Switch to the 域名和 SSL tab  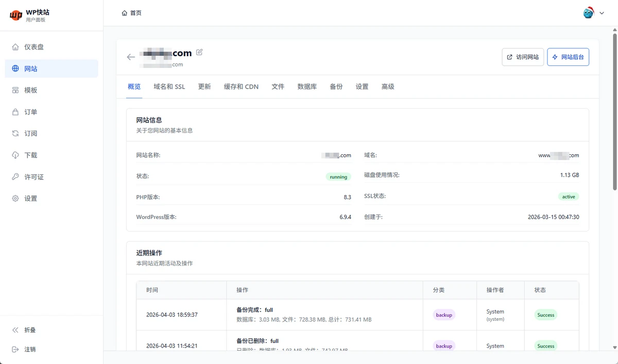tap(169, 86)
